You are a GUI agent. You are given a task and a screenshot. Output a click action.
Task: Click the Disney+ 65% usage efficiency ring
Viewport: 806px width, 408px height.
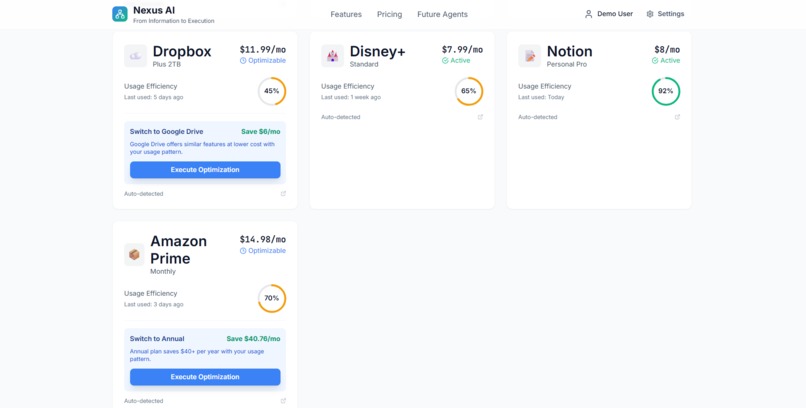(x=469, y=91)
